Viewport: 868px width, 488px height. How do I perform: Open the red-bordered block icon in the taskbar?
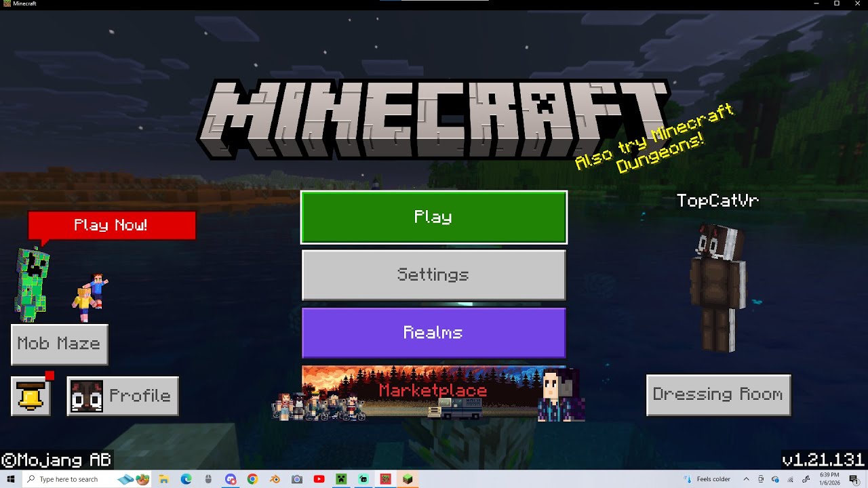(x=385, y=479)
